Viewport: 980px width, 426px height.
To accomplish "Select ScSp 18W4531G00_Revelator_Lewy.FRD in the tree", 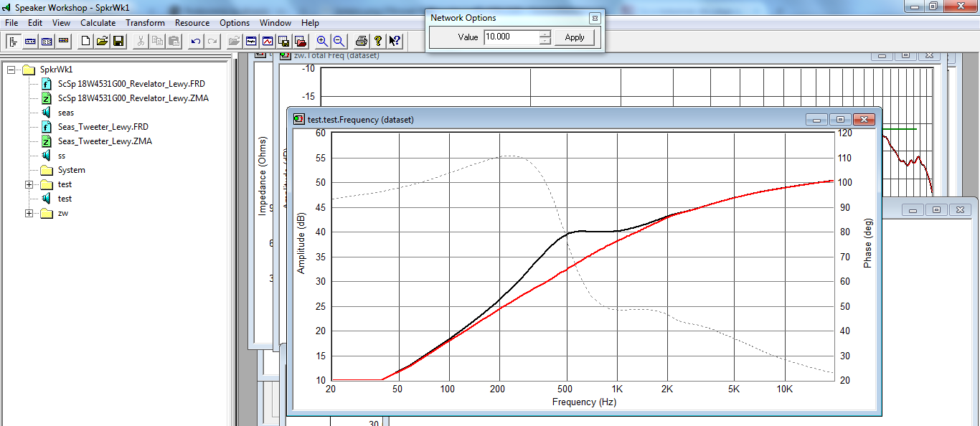I will [x=131, y=84].
